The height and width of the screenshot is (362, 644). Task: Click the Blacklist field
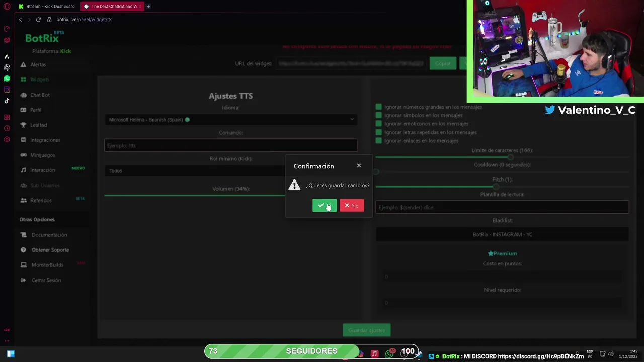pos(502,234)
